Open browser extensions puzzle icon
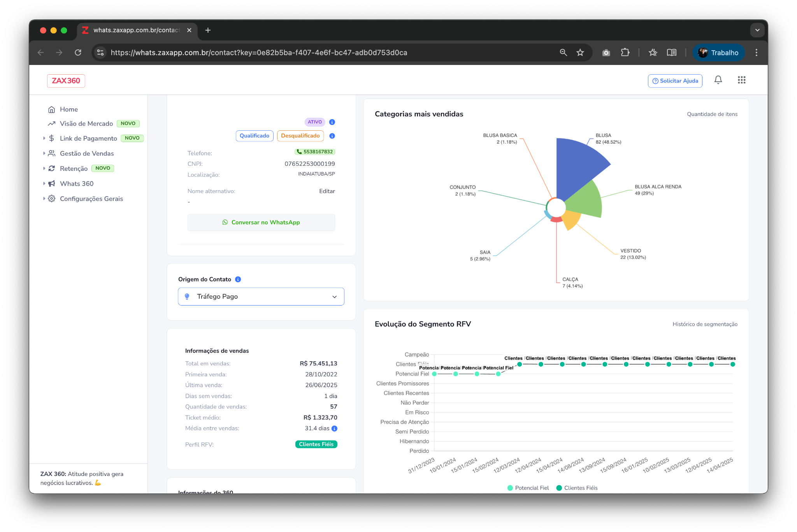 [x=625, y=53]
